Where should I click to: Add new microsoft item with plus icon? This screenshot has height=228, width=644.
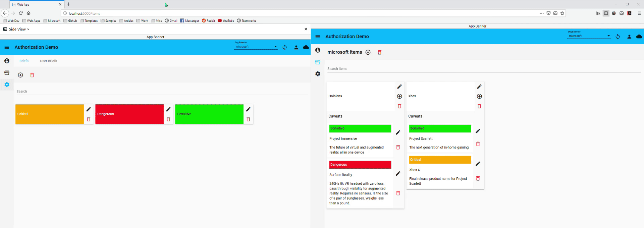click(368, 52)
